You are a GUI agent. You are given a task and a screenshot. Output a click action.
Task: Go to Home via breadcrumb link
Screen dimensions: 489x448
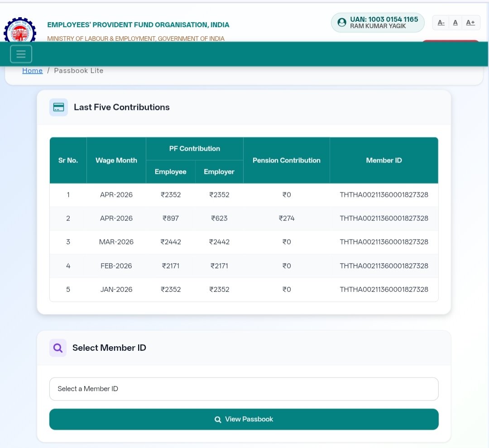coord(33,71)
